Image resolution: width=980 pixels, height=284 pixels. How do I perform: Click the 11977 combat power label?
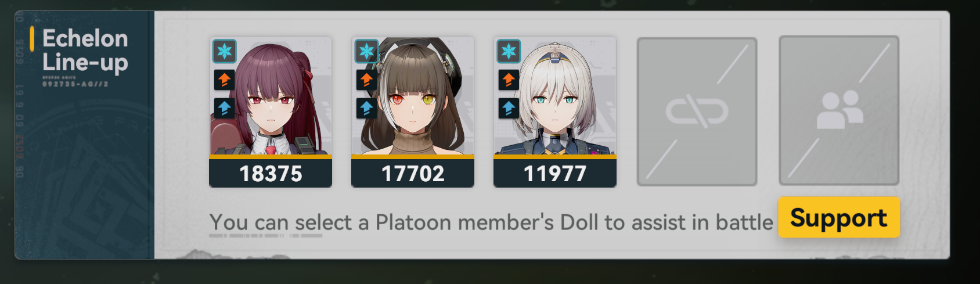(555, 173)
